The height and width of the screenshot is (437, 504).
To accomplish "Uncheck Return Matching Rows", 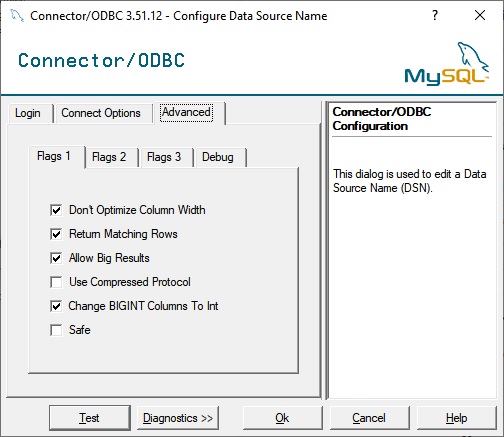I will pos(56,234).
